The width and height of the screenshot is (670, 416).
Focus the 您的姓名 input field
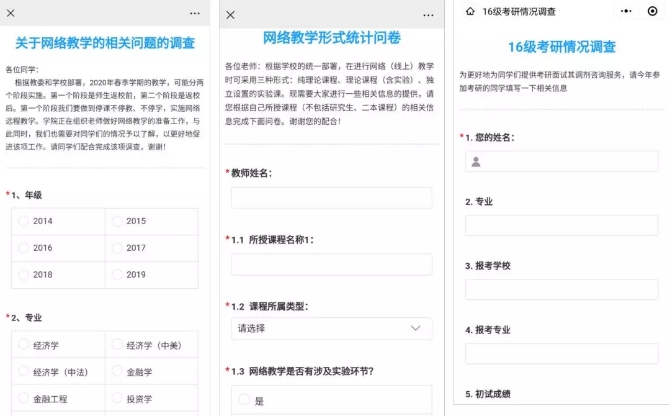tap(561, 161)
